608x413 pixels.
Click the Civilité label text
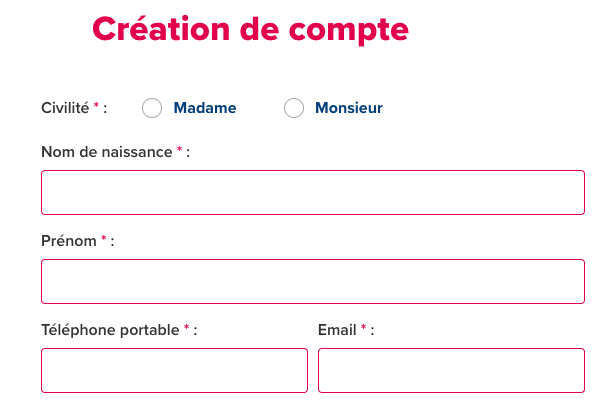click(65, 108)
